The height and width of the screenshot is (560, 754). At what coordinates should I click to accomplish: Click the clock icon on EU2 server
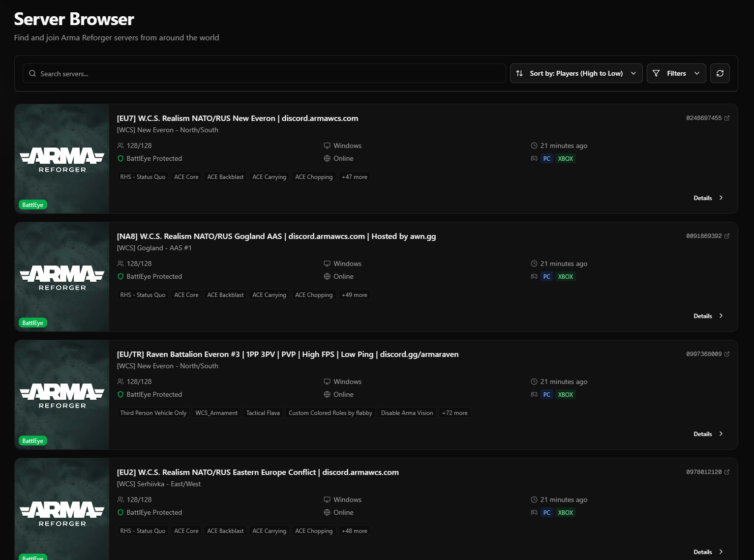tap(534, 500)
